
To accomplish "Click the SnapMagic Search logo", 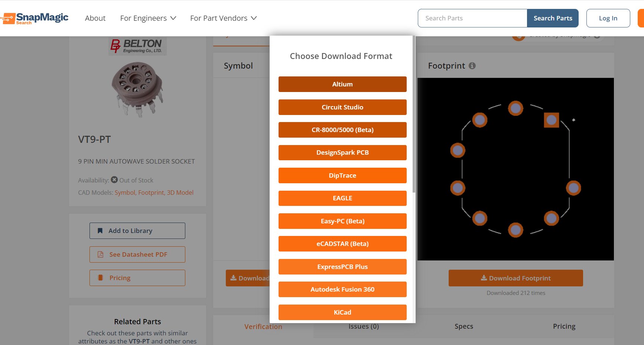I will [35, 18].
